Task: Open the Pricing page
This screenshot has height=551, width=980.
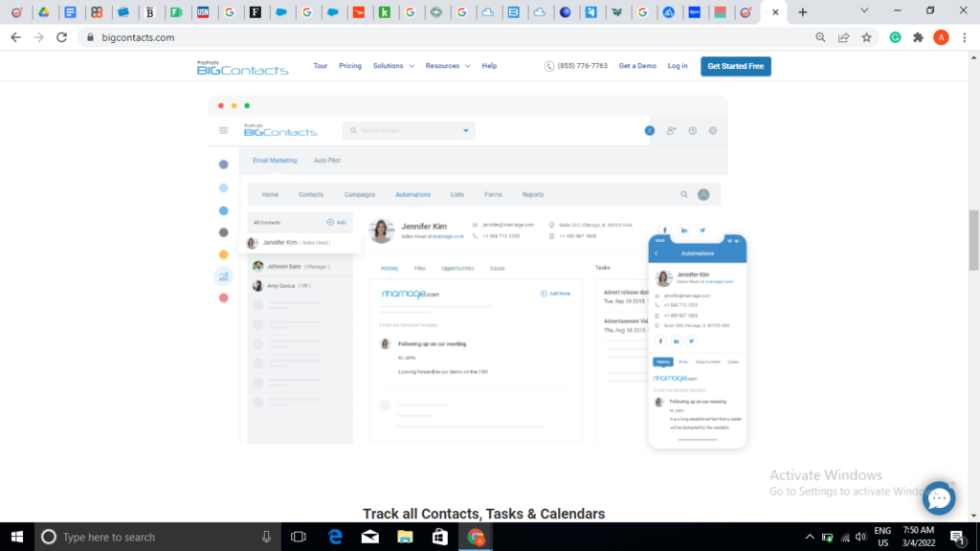Action: (350, 66)
